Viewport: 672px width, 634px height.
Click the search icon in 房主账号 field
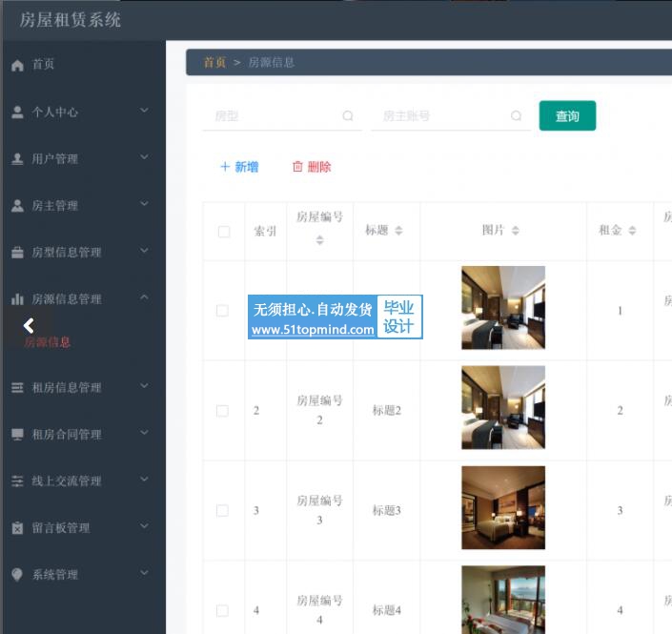(x=517, y=115)
